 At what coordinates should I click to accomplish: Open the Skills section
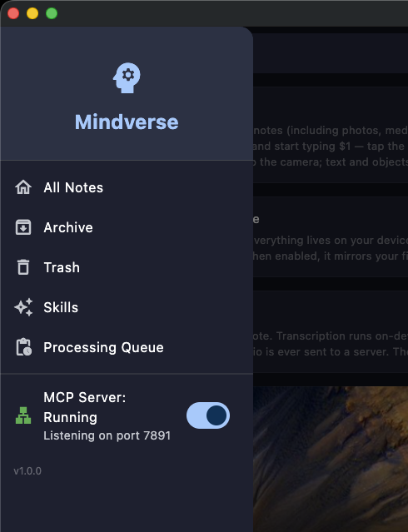tap(127, 307)
